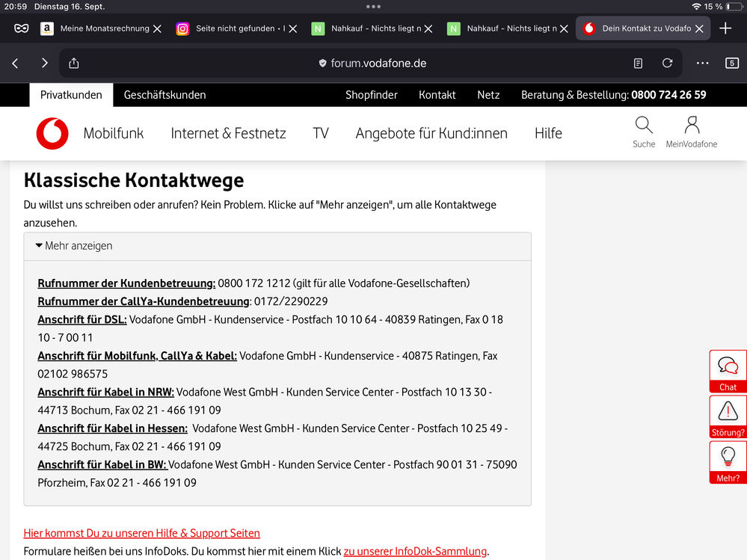Follow the Hilfe & Support Seiten link
The width and height of the screenshot is (747, 560).
pyautogui.click(x=142, y=533)
